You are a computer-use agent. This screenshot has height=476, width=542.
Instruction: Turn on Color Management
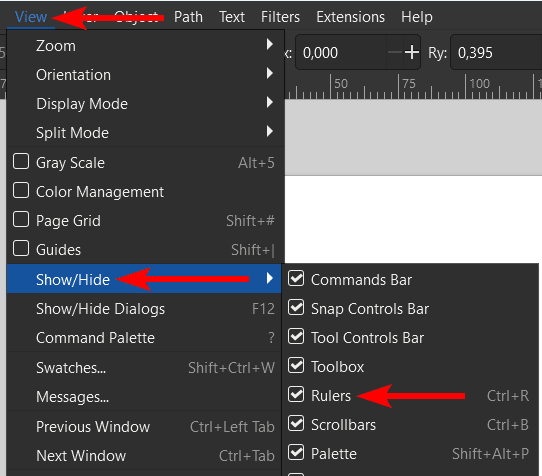[21, 191]
